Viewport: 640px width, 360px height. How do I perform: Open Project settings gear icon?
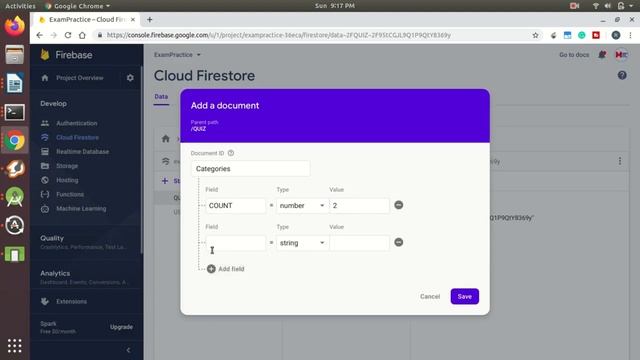[x=130, y=78]
